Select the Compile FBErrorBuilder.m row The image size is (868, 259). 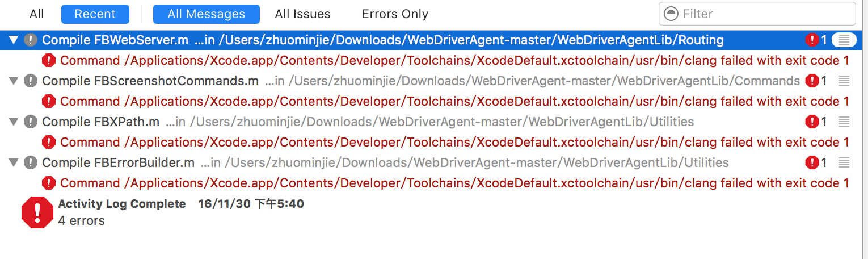click(434, 162)
